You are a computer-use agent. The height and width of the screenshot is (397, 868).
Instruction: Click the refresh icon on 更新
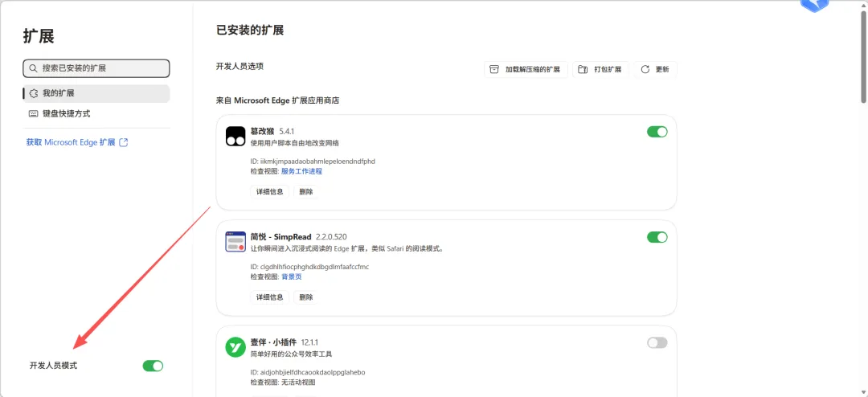[x=645, y=70]
